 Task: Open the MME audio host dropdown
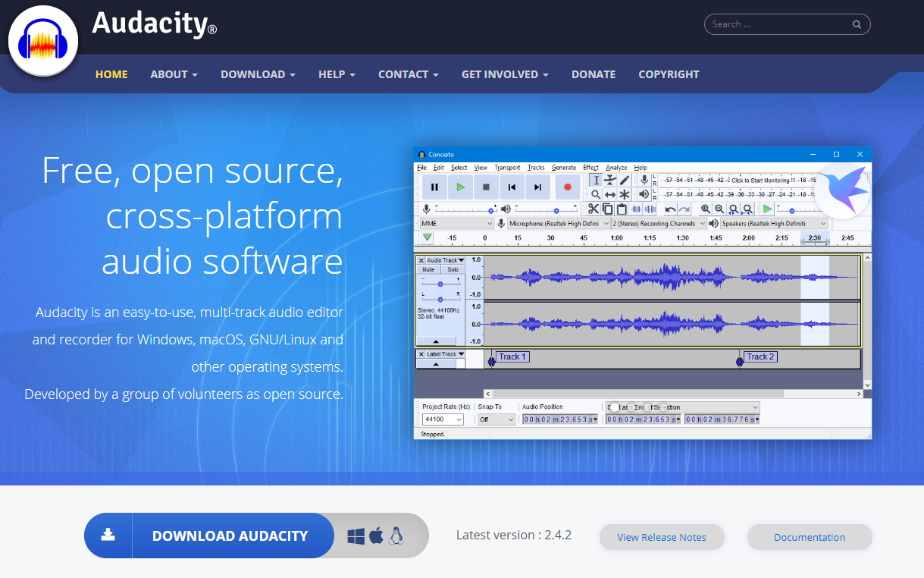coord(457,224)
